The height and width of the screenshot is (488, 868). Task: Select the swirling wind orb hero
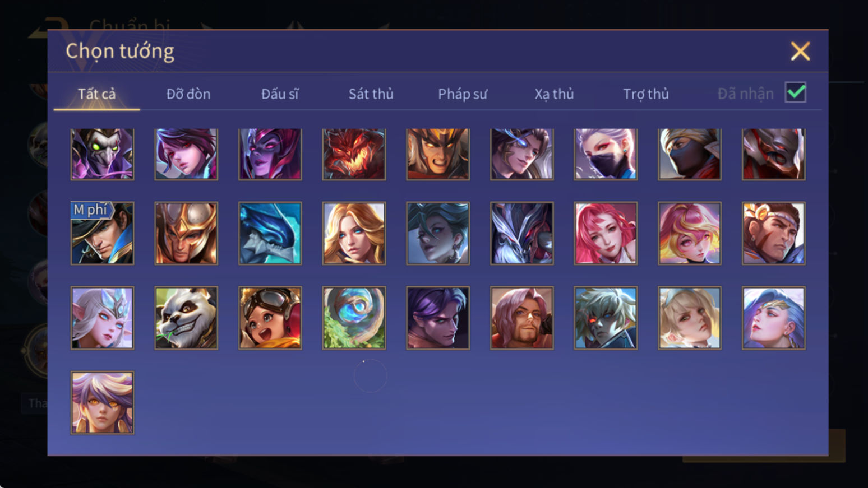(x=354, y=318)
